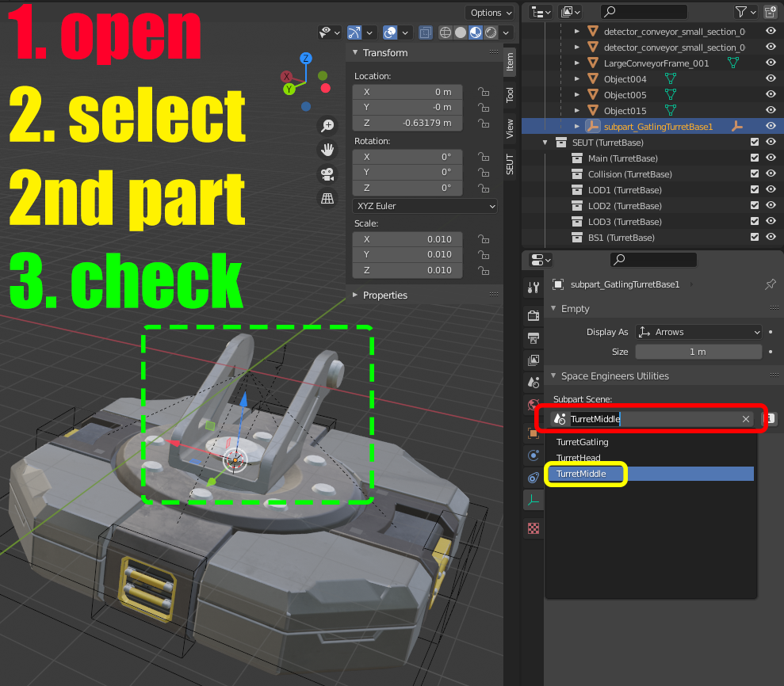The height and width of the screenshot is (686, 784).
Task: Click the pan view hand icon
Action: point(327,150)
